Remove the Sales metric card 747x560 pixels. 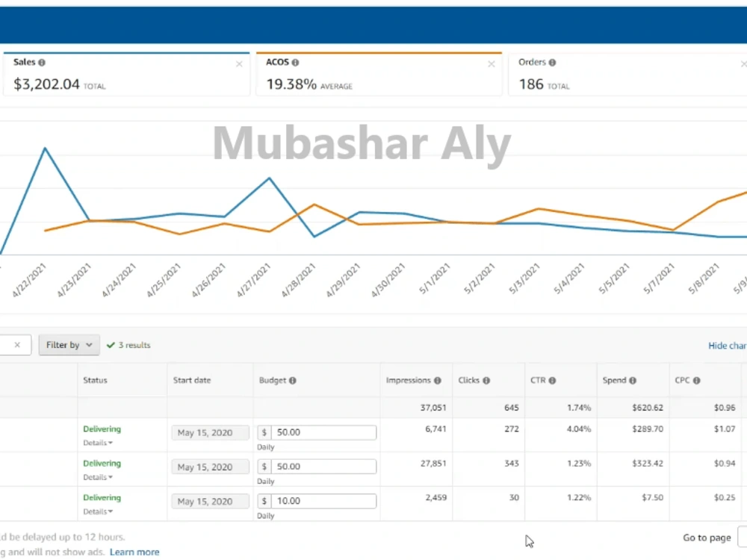(239, 63)
